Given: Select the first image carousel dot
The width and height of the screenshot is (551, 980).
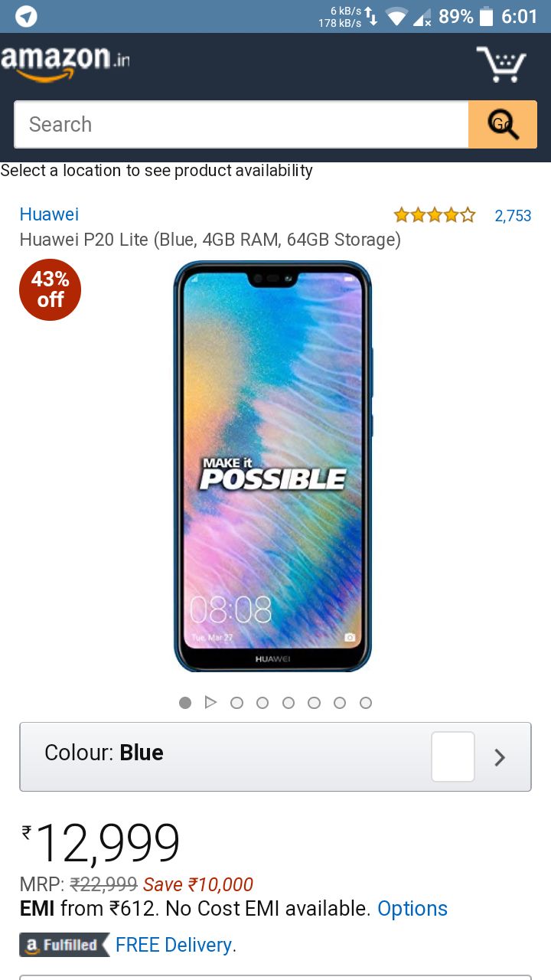Looking at the screenshot, I should [x=185, y=703].
